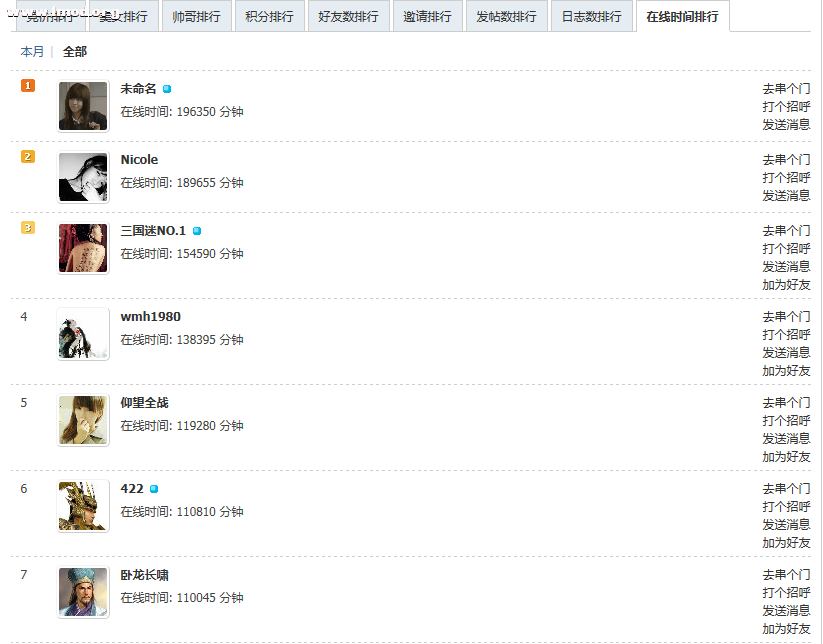This screenshot has width=823, height=644.
Task: Show 全部 ranking period
Action: 75,51
